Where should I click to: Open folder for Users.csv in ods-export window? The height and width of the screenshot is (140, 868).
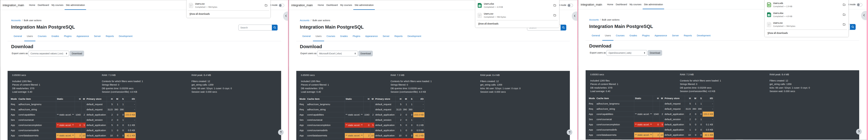[844, 24]
